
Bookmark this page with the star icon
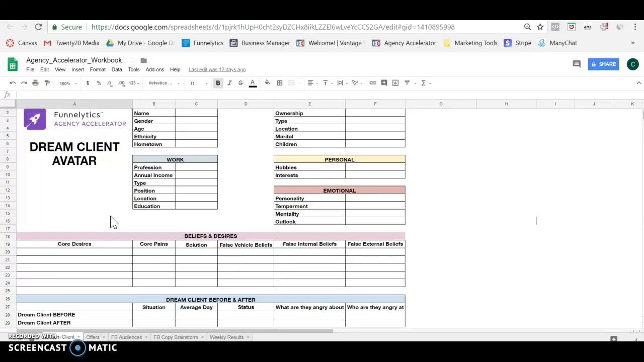click(540, 27)
